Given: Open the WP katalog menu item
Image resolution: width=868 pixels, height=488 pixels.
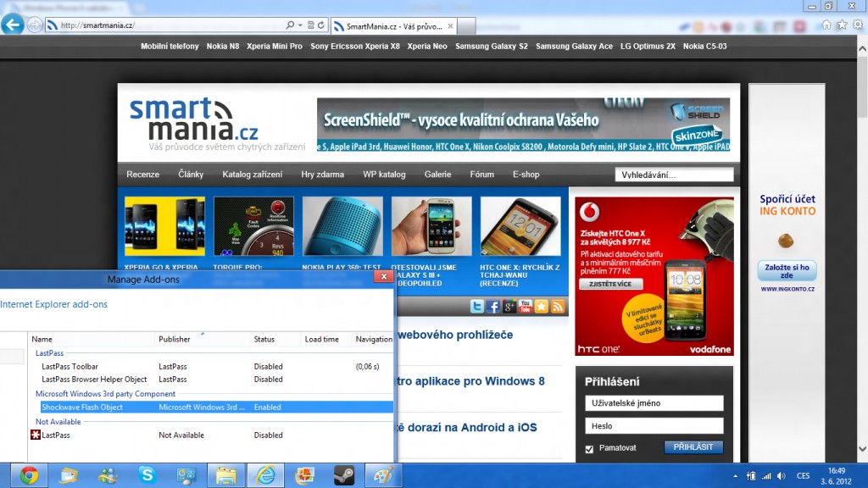Looking at the screenshot, I should 384,175.
